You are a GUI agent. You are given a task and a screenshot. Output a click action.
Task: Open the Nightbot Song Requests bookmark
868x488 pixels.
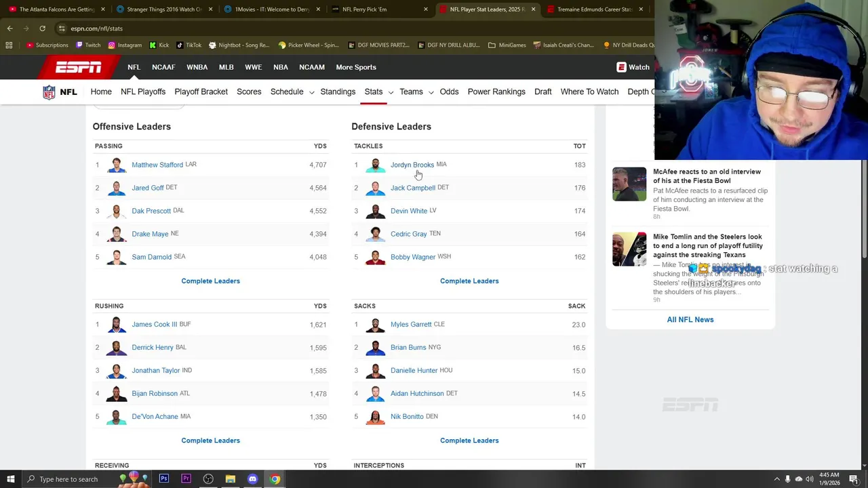(x=239, y=45)
